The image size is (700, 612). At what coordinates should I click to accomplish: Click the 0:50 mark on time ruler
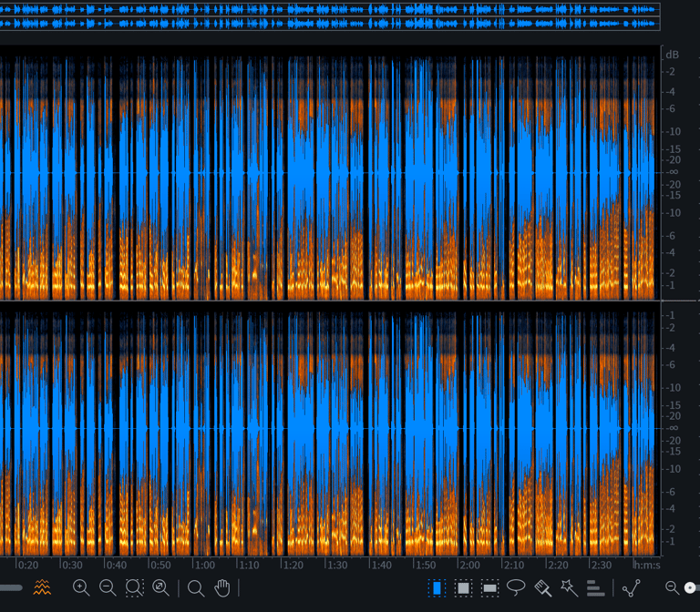[x=160, y=566]
